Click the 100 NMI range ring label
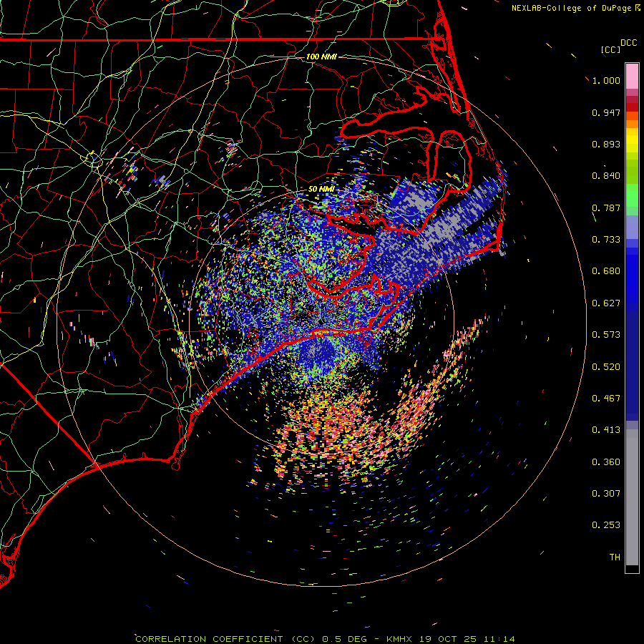 point(321,57)
